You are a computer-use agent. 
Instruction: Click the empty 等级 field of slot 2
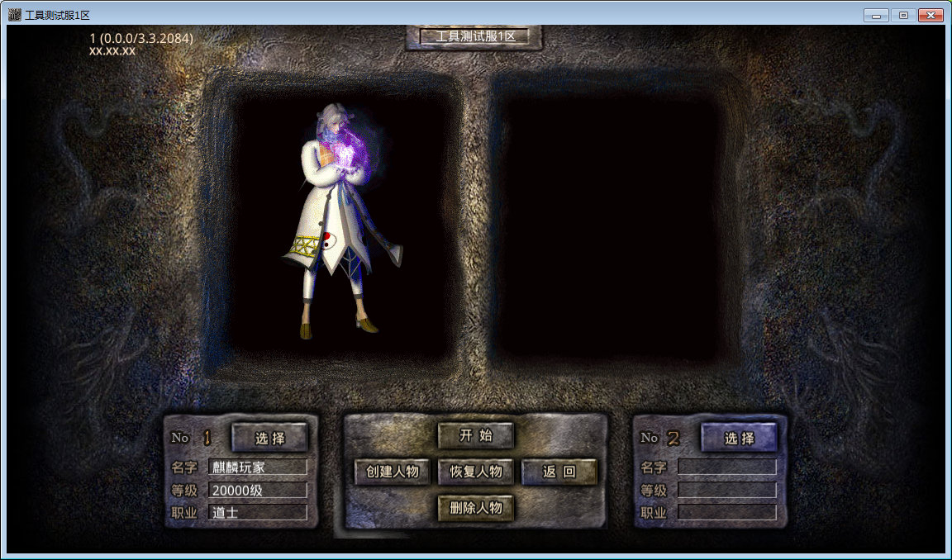tap(726, 490)
